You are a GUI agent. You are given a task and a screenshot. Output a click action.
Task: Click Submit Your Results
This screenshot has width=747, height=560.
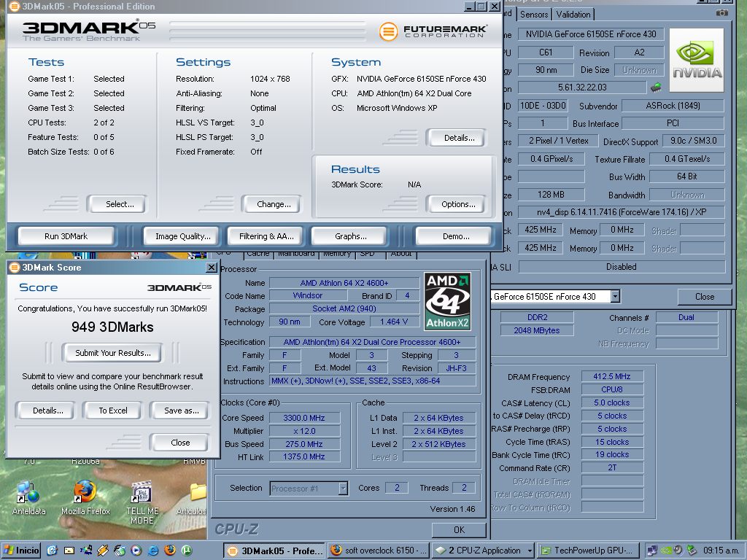tap(113, 353)
